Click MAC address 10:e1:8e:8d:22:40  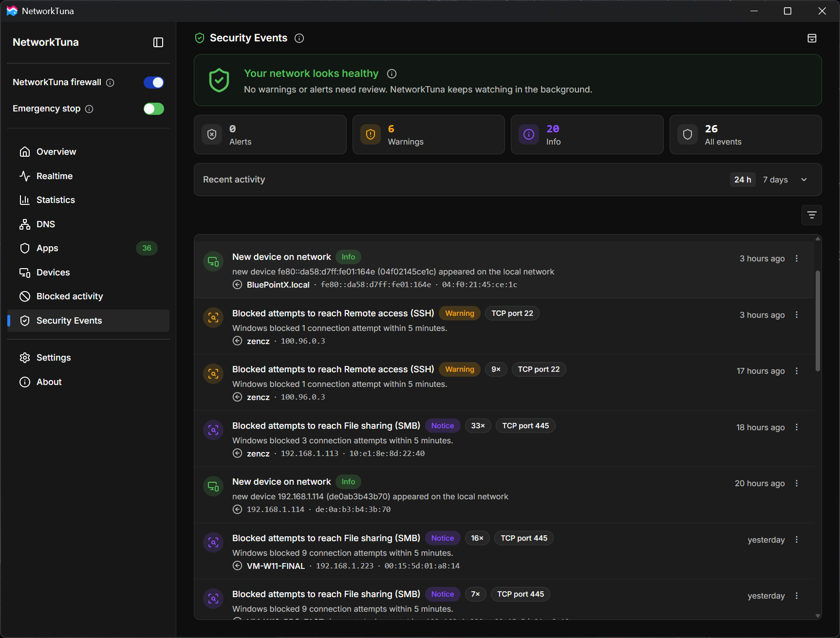(x=387, y=454)
